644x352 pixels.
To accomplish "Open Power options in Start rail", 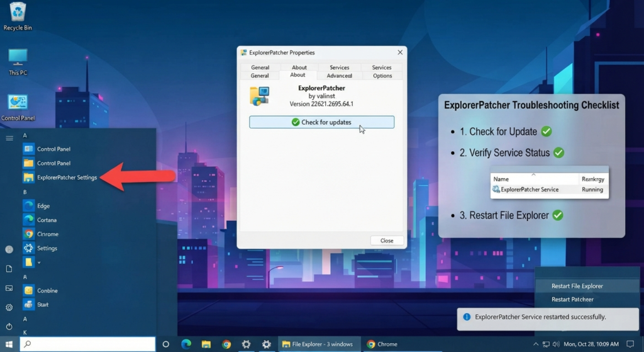I will (x=9, y=327).
